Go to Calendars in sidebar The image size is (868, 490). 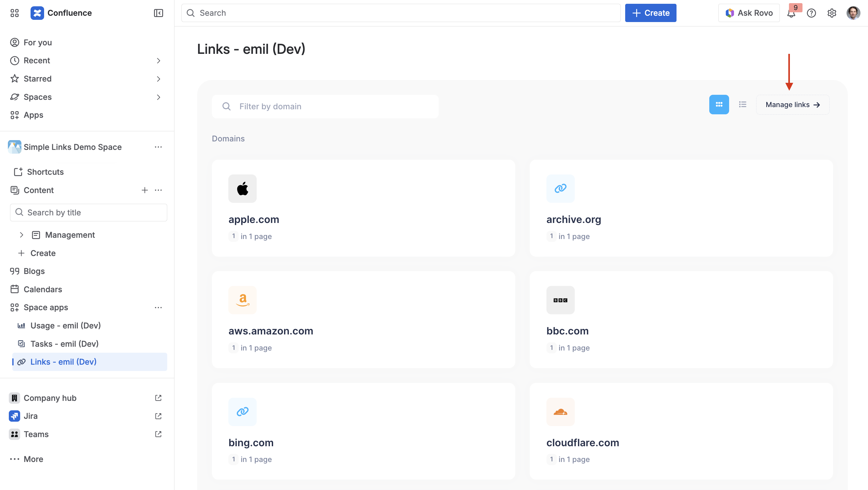(x=43, y=289)
